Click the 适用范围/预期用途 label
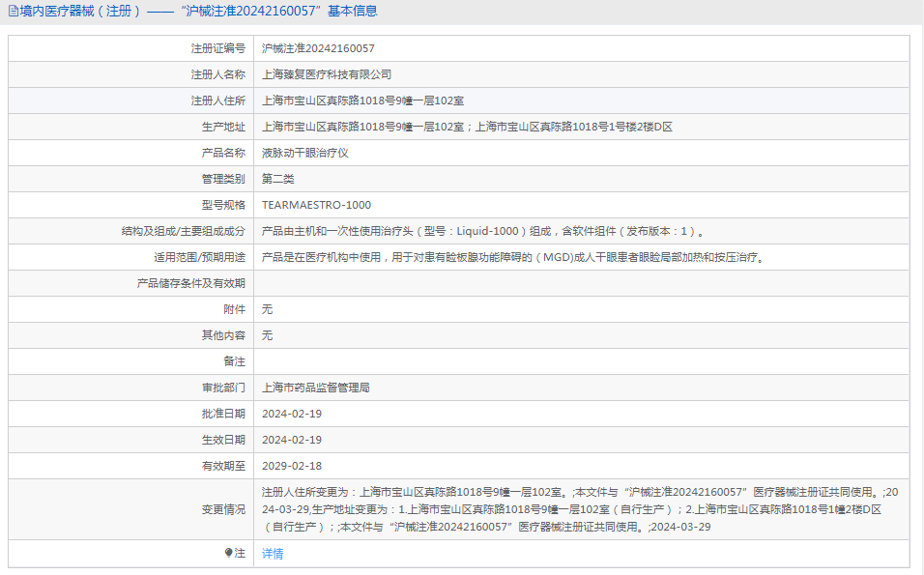Viewport: 924px width, 575px height. point(200,257)
